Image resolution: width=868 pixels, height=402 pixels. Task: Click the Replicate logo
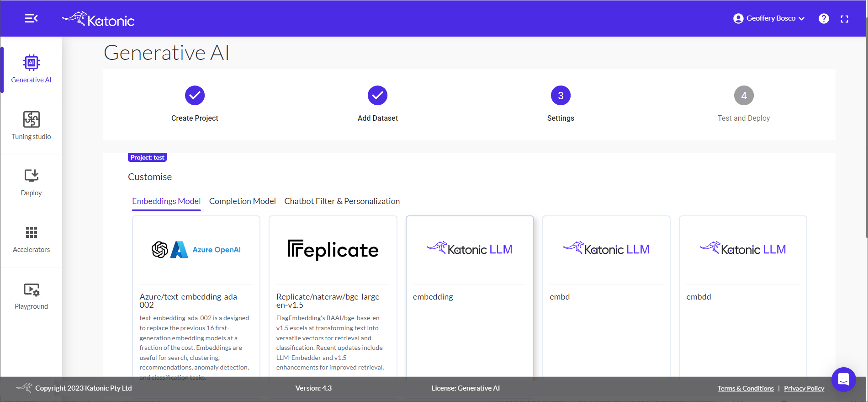click(333, 250)
